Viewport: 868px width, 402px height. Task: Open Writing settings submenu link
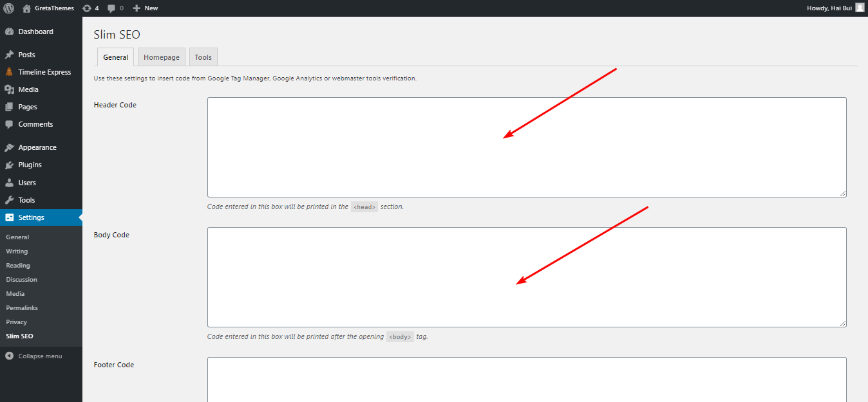17,251
